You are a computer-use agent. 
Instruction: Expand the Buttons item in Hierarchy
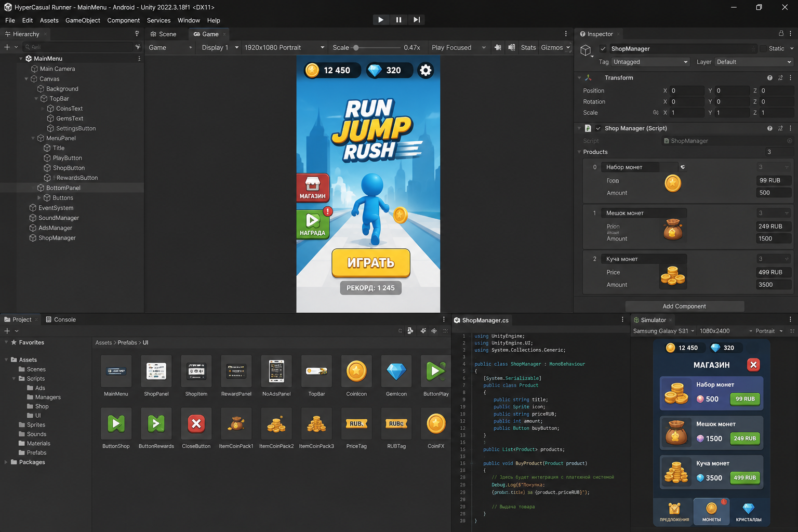pos(39,198)
